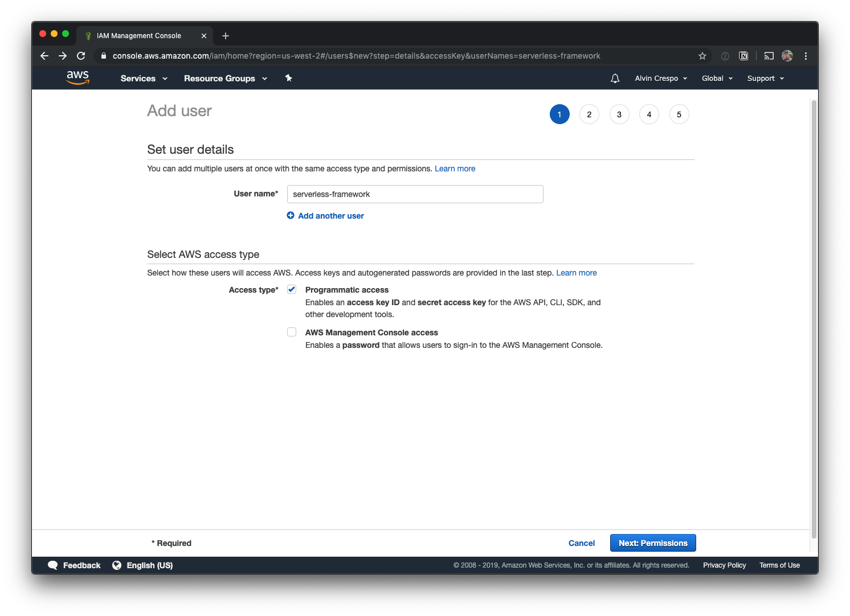This screenshot has width=850, height=616.
Task: Expand the Alvin Crespo account menu
Action: tap(661, 79)
